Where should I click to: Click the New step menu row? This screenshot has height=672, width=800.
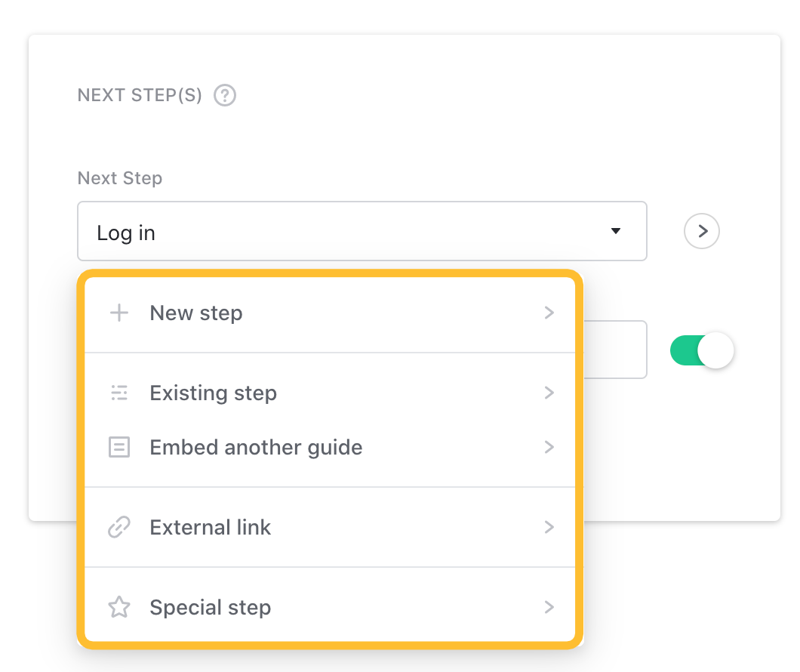[x=196, y=313]
